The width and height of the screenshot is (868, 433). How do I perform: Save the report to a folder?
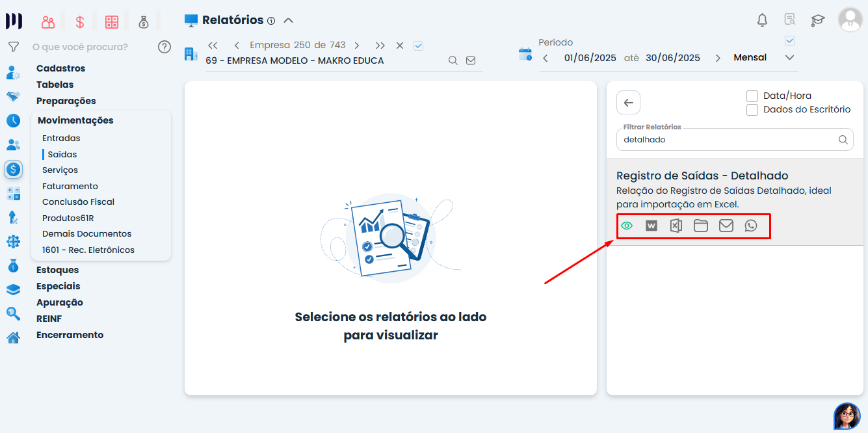(x=701, y=226)
